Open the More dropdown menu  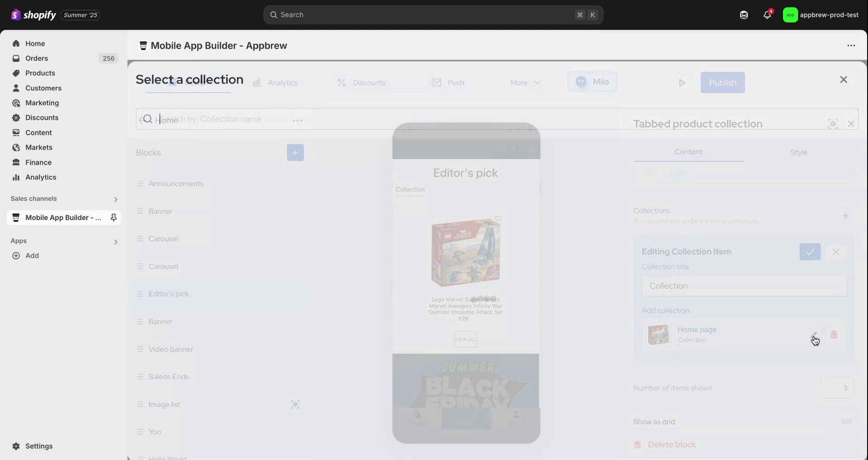pos(525,83)
